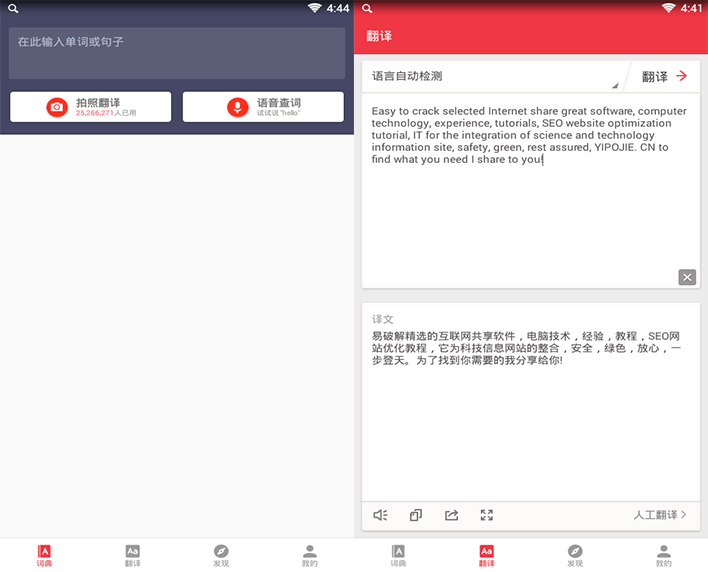Expand translation to fullscreen view icon
Screen dimensions: 708x572
[x=487, y=515]
